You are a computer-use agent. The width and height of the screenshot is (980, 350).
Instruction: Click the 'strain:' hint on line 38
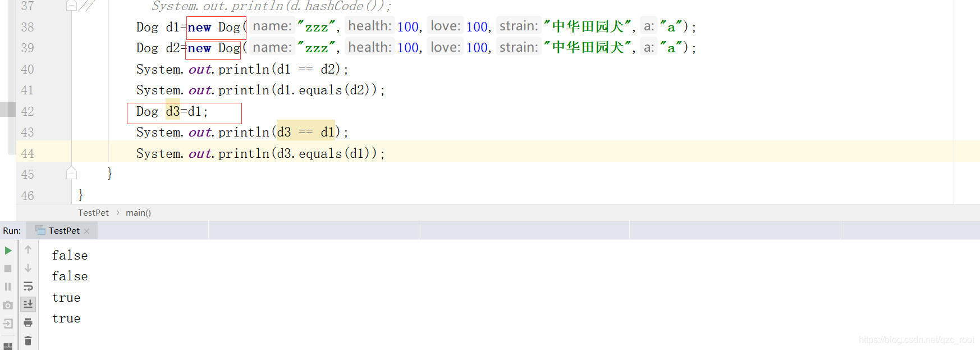pos(519,26)
